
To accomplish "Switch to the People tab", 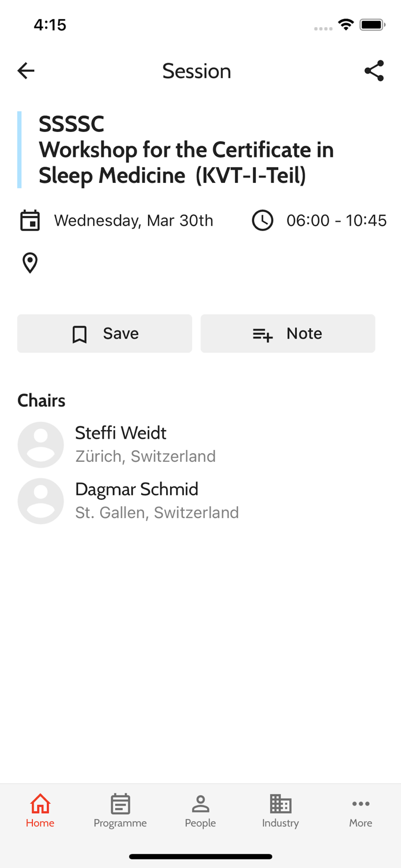I will coord(200,811).
